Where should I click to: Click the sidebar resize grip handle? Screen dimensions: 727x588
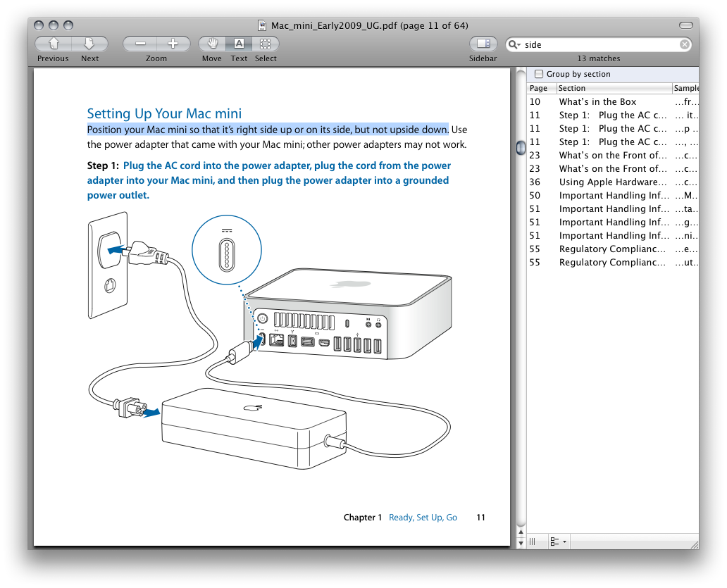click(x=533, y=542)
